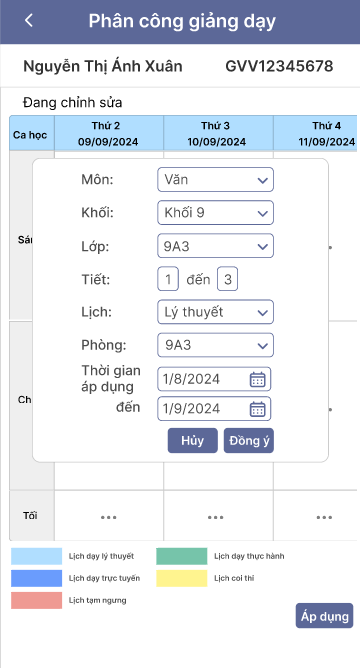Viewport: 360px width, 668px height.
Task: Open the Lớp dropdown showing 9A3
Action: (216, 246)
